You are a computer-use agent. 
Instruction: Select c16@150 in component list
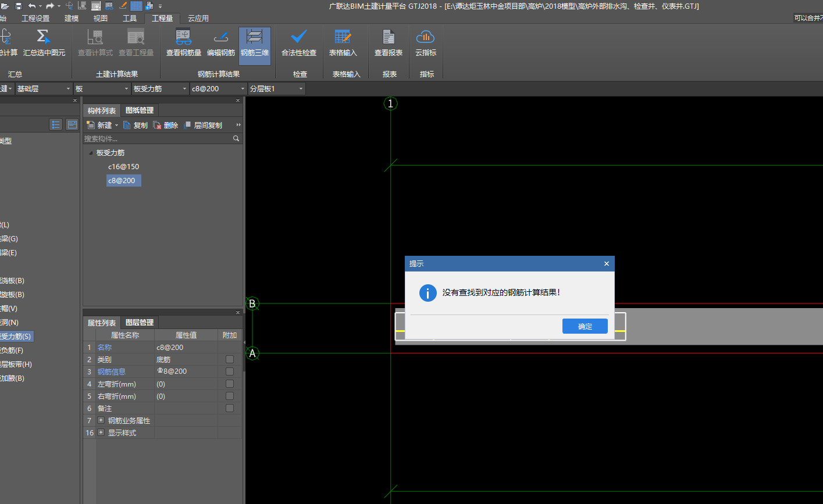(123, 167)
